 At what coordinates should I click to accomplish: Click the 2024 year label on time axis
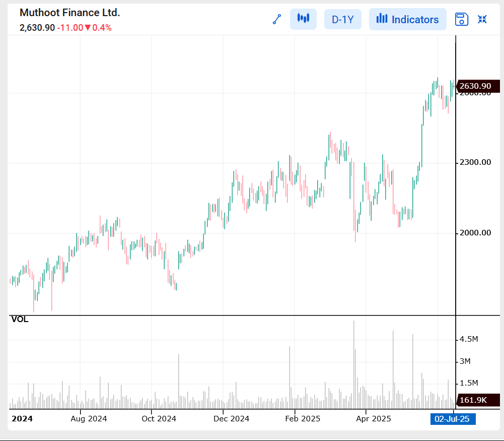[22, 418]
